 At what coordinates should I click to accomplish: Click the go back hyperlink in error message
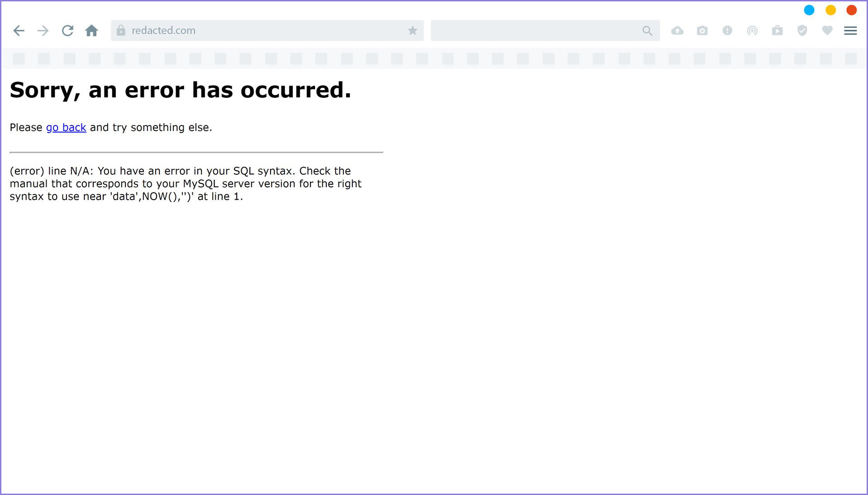(x=66, y=127)
